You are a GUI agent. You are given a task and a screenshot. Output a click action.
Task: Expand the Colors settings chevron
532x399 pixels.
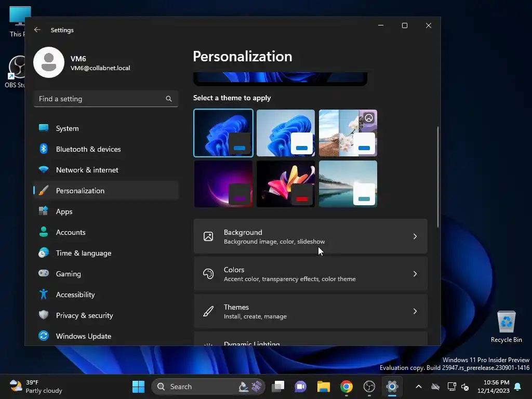point(415,274)
